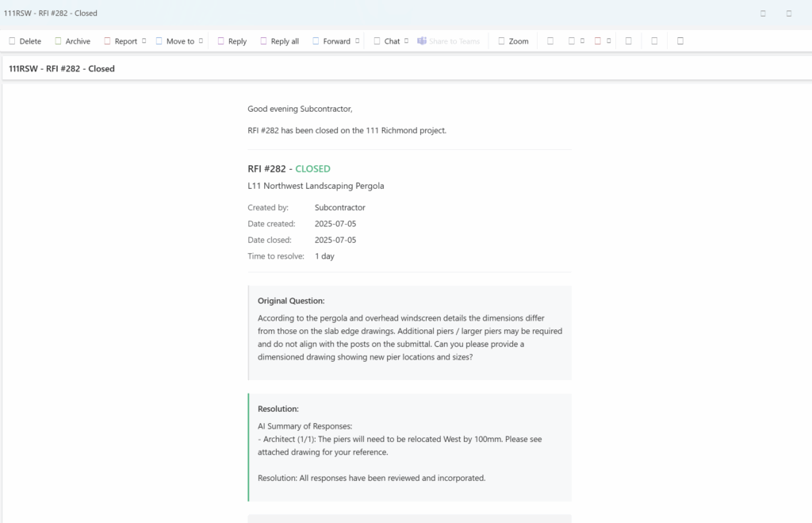Screen dimensions: 812x523
Task: Click the Forward arrow icon
Action: (316, 41)
